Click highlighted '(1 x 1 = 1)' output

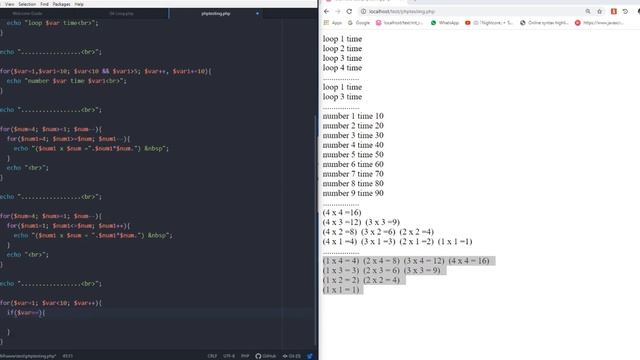[x=341, y=290]
